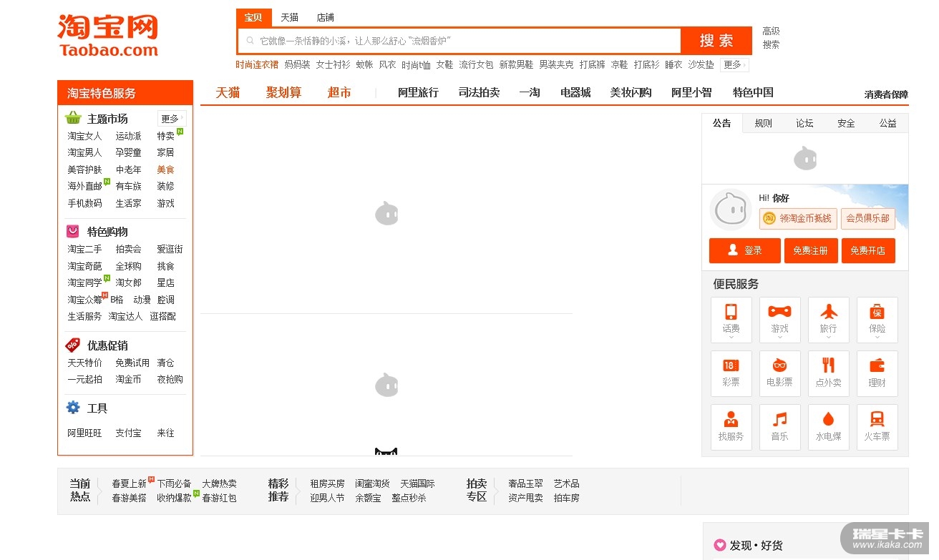Screen dimensions: 939x560
Task: Open the 美食 category link
Action: (166, 170)
